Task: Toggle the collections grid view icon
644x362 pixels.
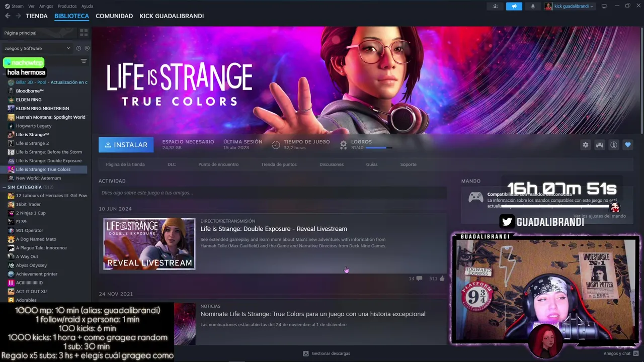Action: [84, 33]
